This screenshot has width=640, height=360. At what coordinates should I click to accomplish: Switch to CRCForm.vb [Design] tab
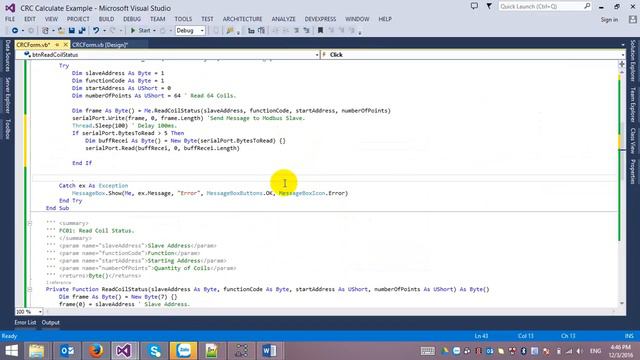click(x=100, y=44)
